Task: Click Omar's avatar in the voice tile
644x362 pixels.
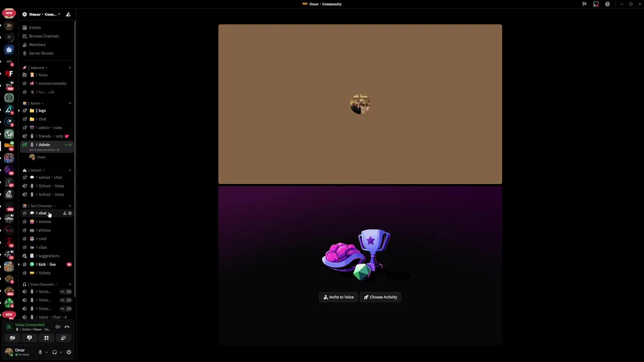Action: (x=360, y=104)
